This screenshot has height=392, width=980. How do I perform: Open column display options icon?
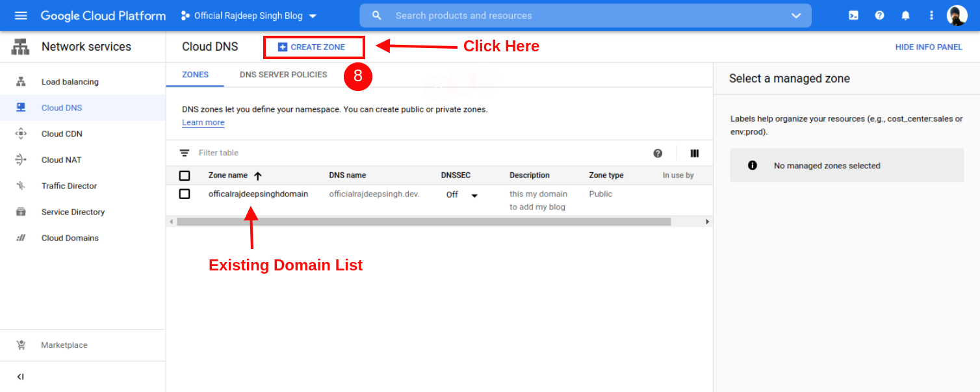point(695,153)
